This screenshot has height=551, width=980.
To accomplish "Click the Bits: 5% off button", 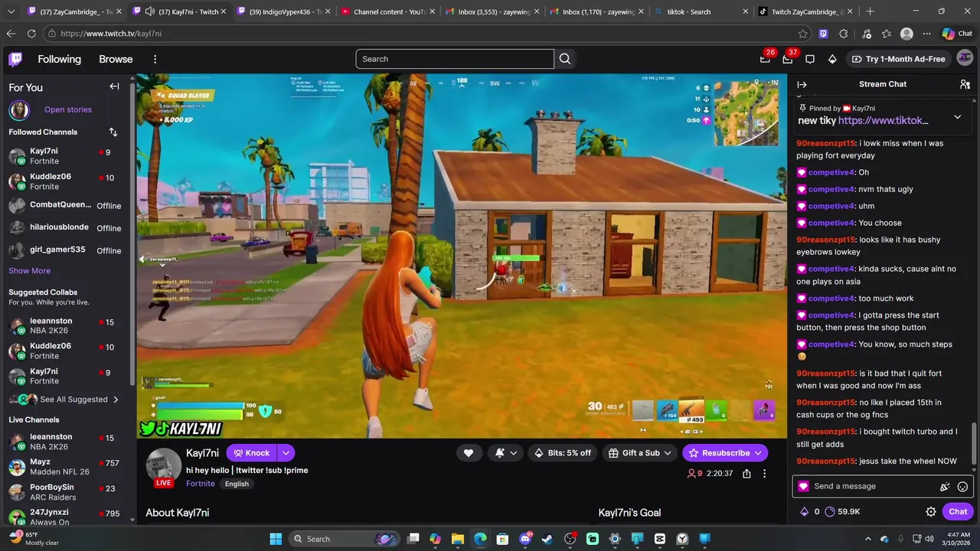I will tap(563, 453).
